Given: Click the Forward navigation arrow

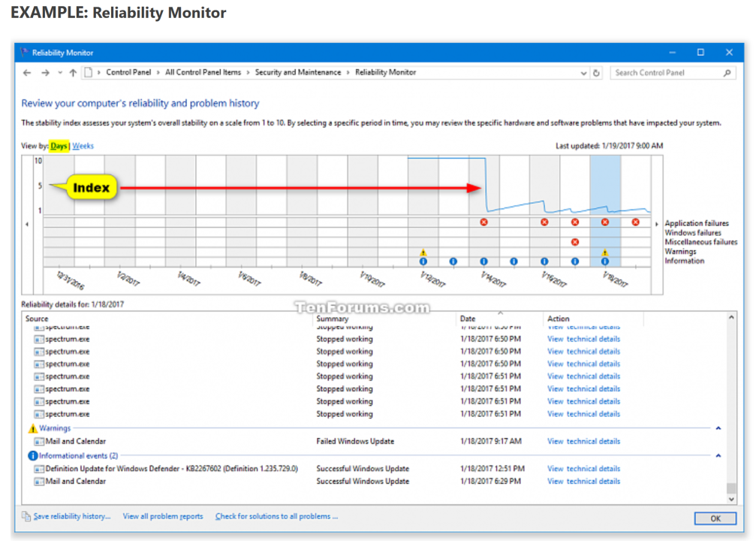Looking at the screenshot, I should pyautogui.click(x=45, y=73).
